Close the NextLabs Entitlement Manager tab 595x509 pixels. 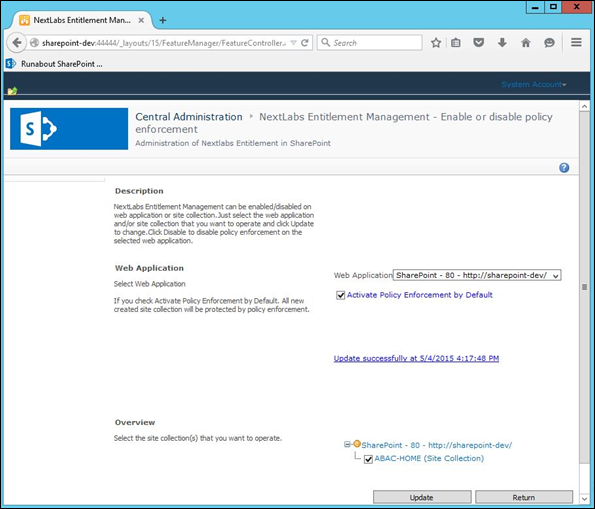coord(141,20)
